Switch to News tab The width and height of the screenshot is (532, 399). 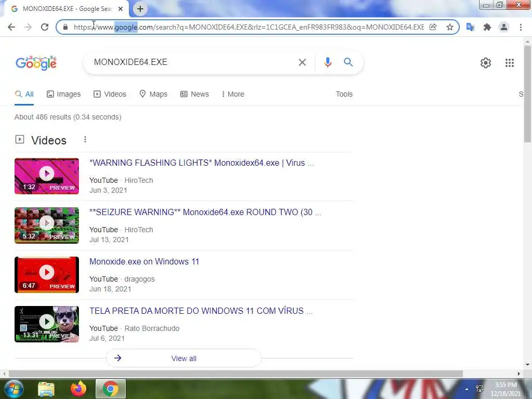(194, 95)
